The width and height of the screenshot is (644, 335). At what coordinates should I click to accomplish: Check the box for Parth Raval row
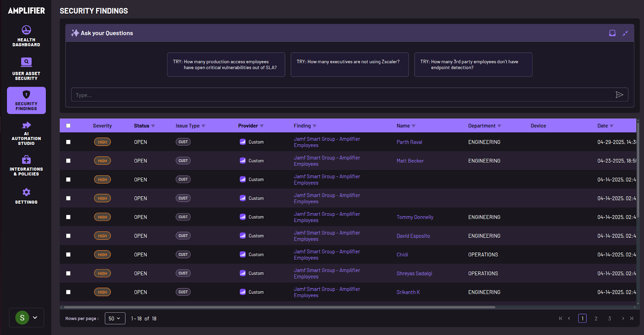tap(68, 142)
